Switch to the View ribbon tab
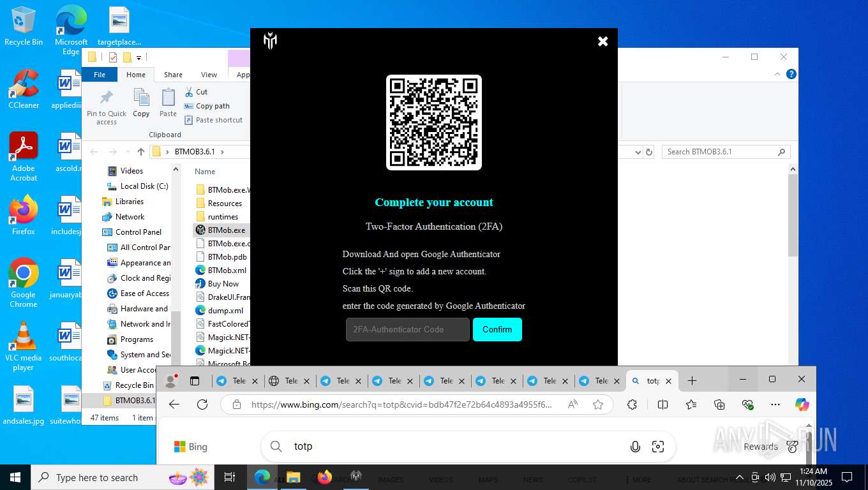 click(x=209, y=75)
